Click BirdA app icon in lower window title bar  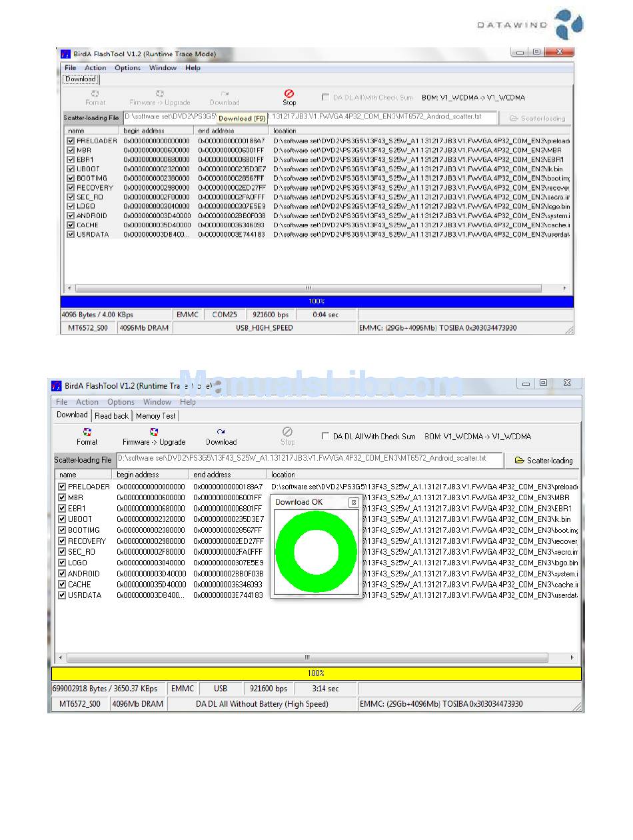(x=57, y=386)
